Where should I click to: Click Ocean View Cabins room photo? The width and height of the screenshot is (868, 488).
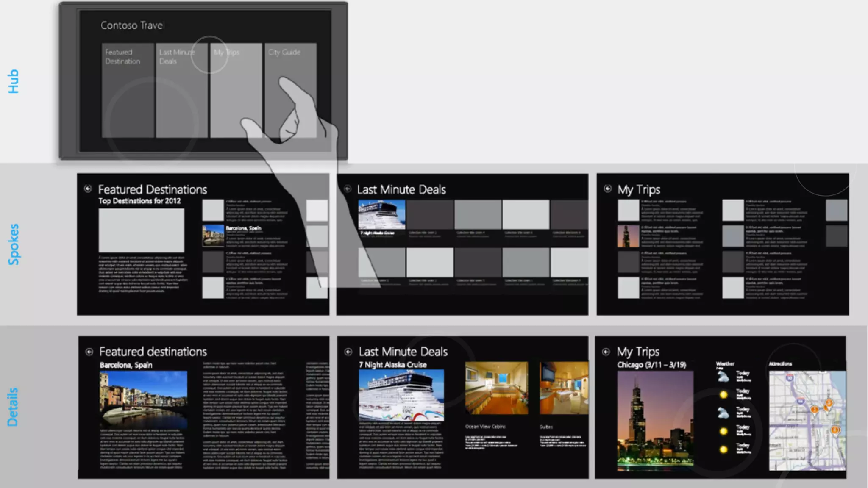pos(496,388)
